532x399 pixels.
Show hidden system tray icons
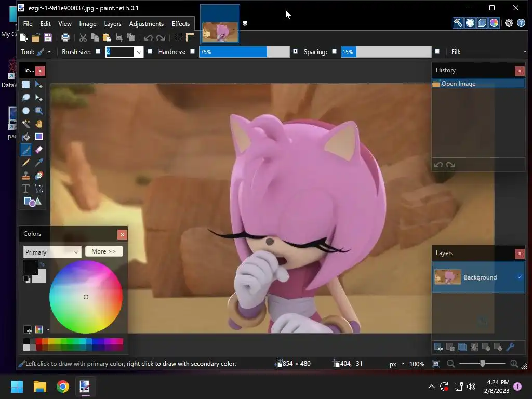click(431, 387)
